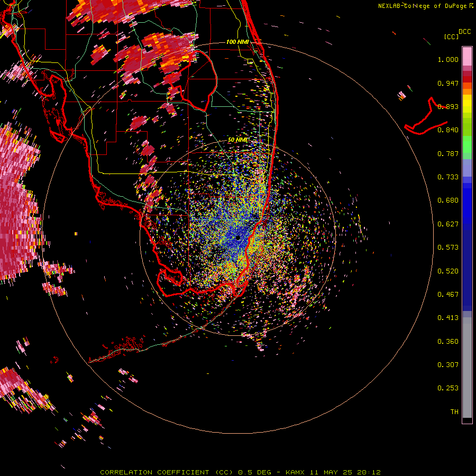476x476 pixels.
Task: Click the 100 NMI range ring label
Action: [x=237, y=42]
